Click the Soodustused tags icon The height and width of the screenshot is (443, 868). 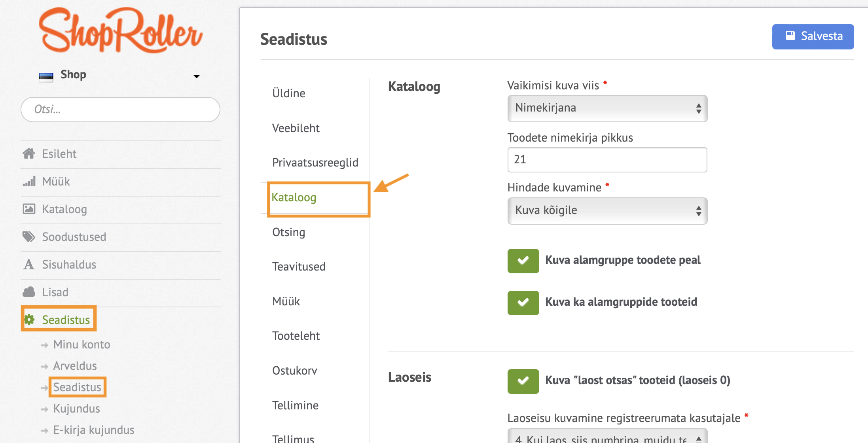[x=29, y=237]
